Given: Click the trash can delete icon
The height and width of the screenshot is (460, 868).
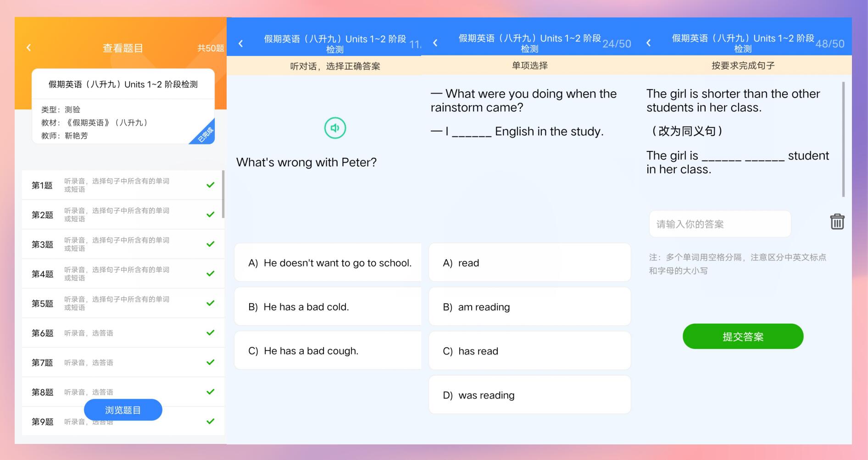Looking at the screenshot, I should (837, 222).
